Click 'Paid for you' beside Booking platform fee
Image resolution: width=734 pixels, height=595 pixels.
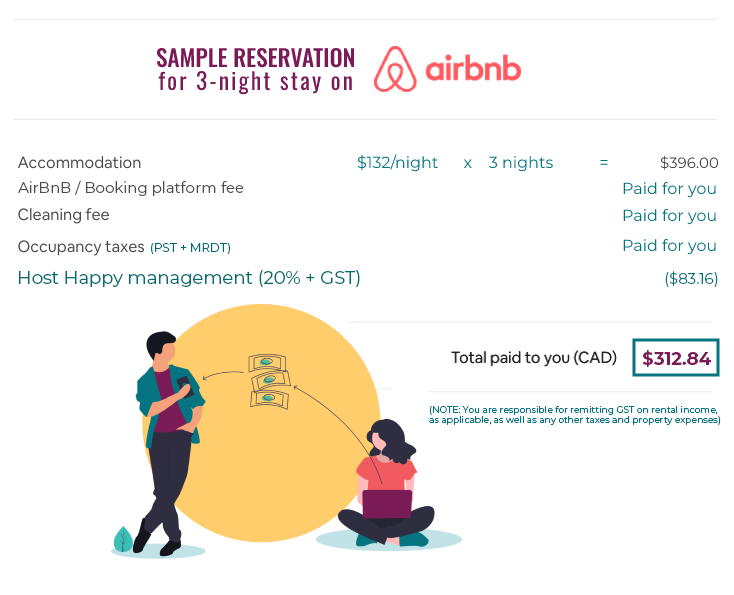669,189
